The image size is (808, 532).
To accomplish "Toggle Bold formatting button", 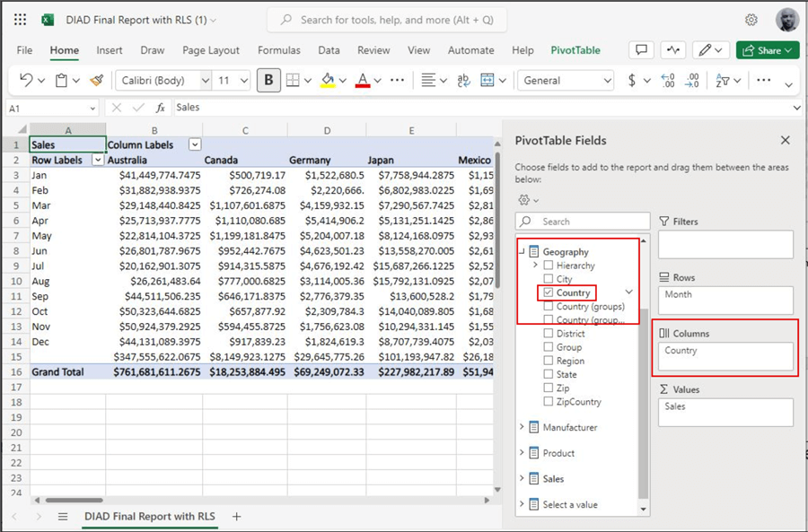I will 268,81.
